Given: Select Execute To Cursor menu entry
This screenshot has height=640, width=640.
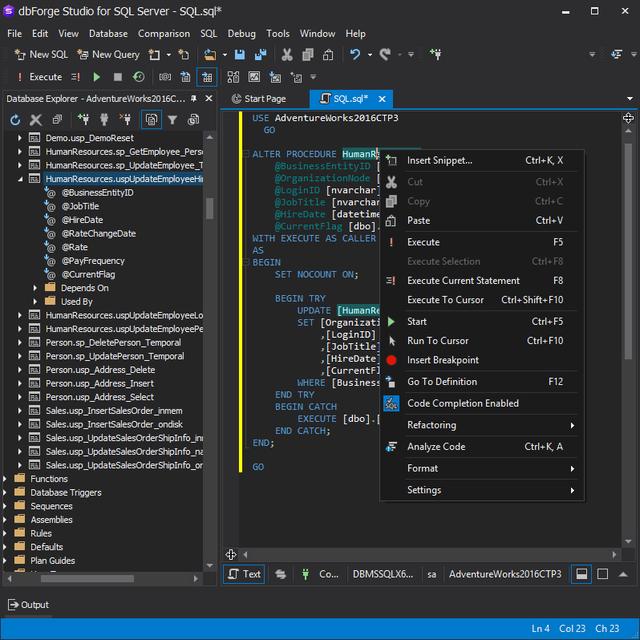Looking at the screenshot, I should tap(482, 300).
